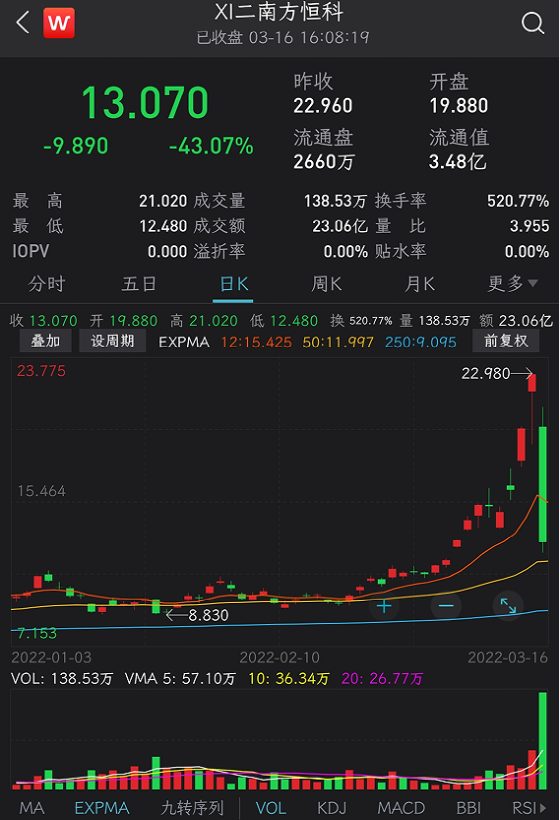Tap the VMA 20: 26.77万 value

coord(382,679)
